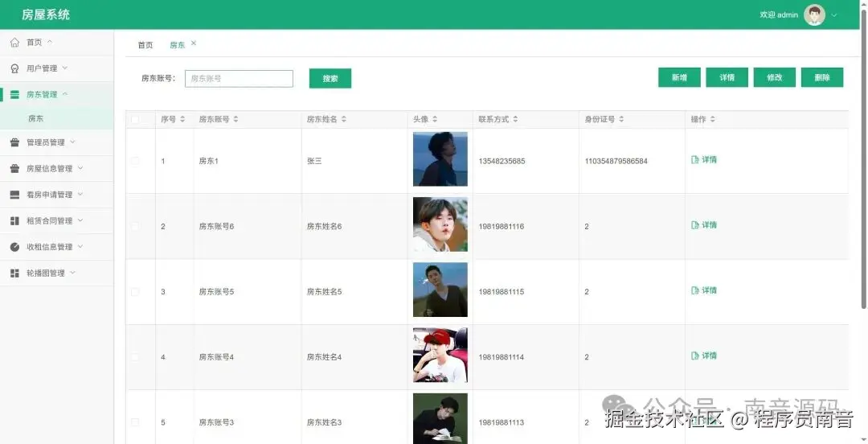Expand the 轮播图管理 menu chevron
868x444 pixels.
[72, 273]
